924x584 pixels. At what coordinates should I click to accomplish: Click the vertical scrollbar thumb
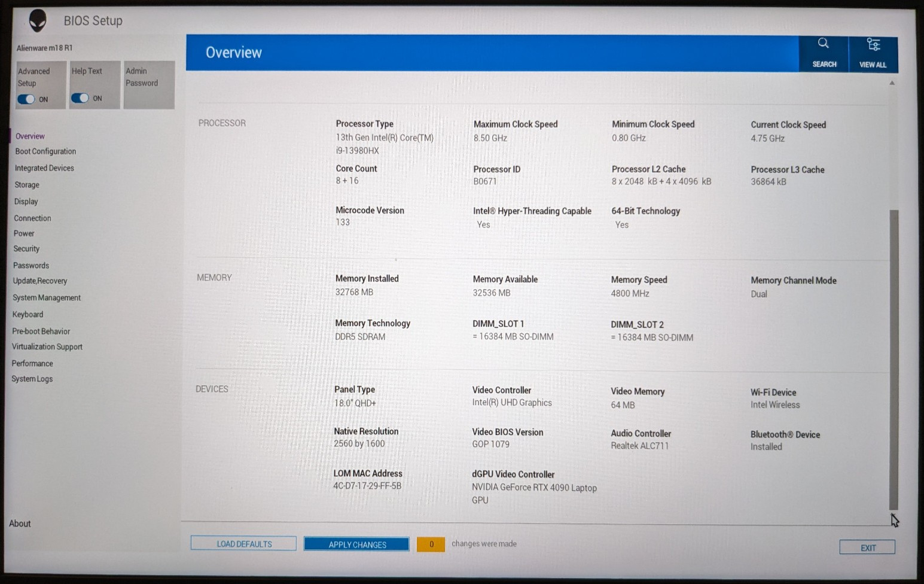(893, 359)
